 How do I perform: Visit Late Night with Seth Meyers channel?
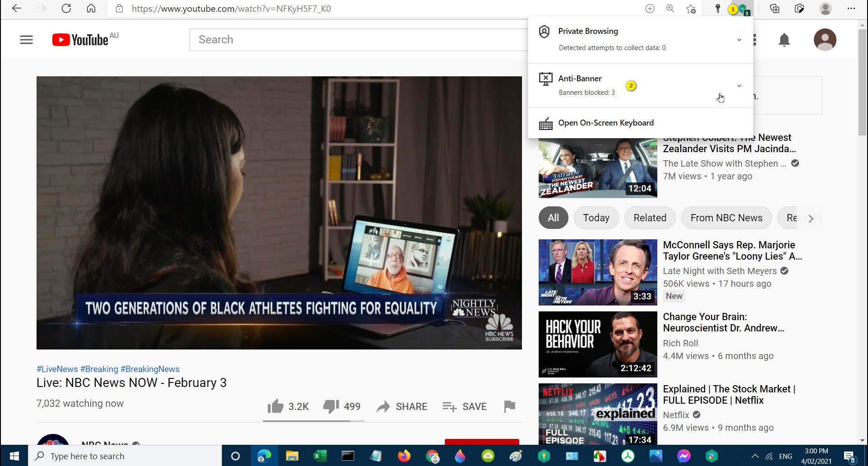click(x=720, y=271)
